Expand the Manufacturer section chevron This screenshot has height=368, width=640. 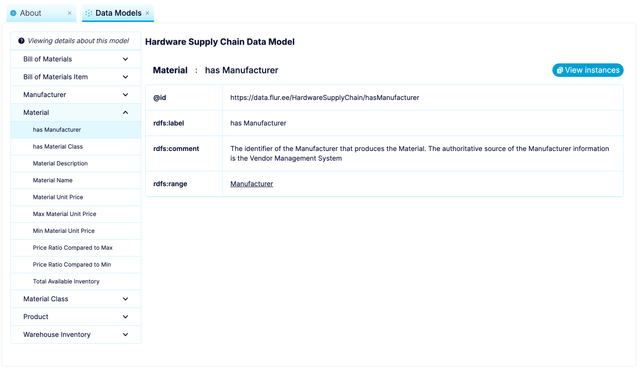coord(125,95)
